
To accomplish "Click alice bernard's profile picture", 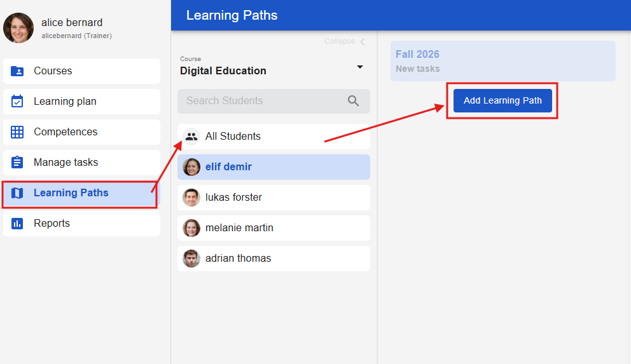I will coord(18,28).
